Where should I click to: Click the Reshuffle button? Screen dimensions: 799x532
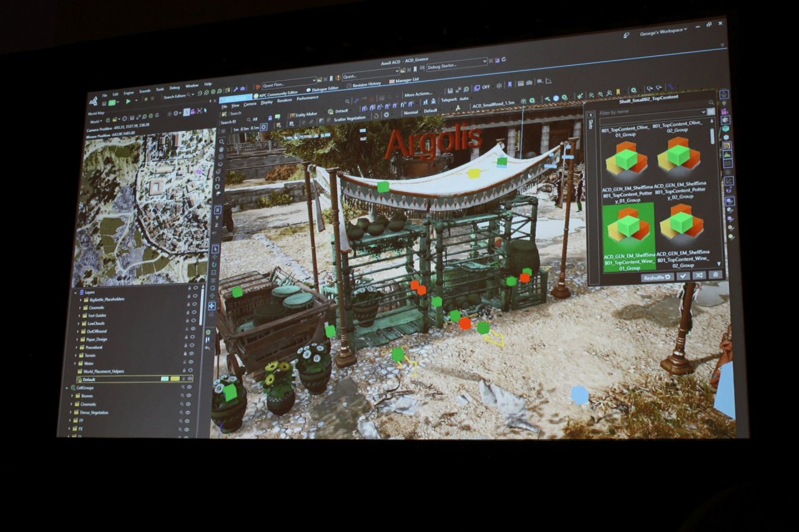click(x=657, y=277)
